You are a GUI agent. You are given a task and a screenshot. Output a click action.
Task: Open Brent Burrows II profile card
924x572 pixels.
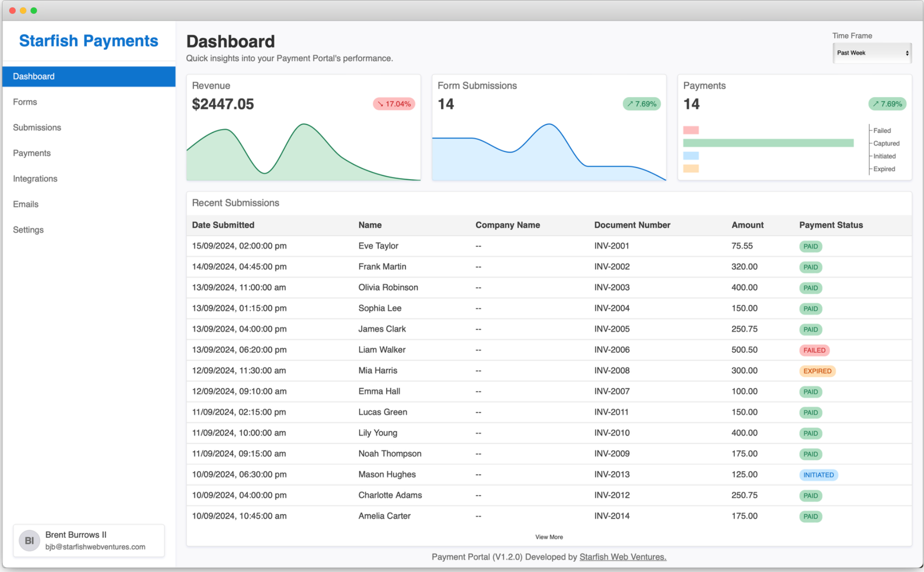[x=89, y=541]
